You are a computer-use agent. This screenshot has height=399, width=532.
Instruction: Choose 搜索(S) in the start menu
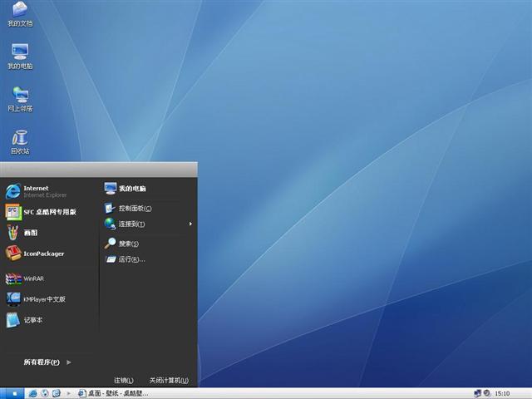point(127,244)
